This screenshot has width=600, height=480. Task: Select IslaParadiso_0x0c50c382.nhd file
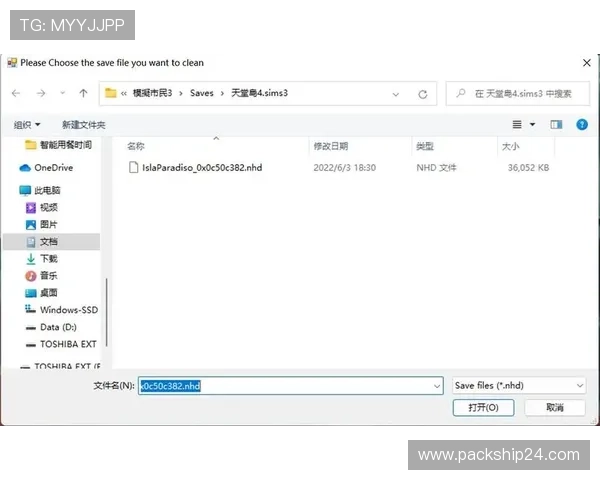202,168
